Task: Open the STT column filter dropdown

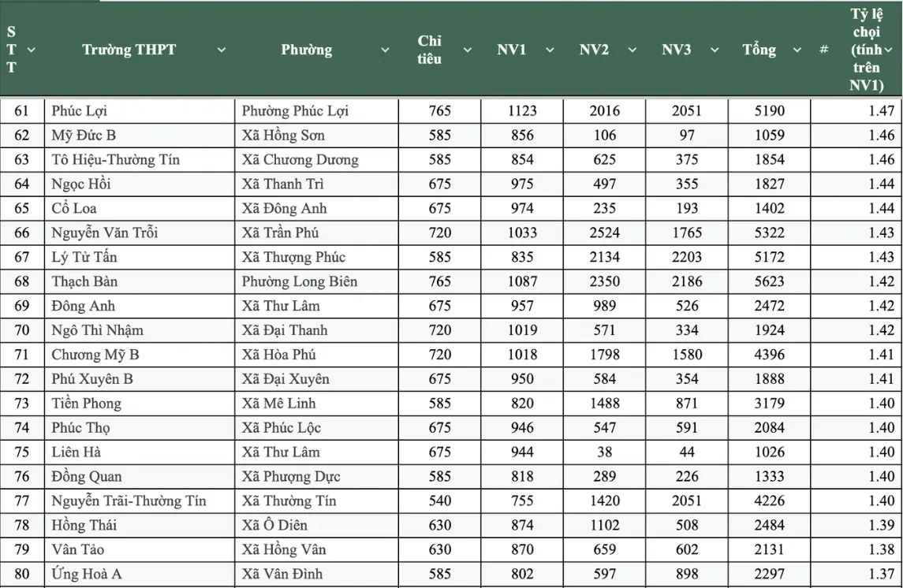Action: [32, 50]
